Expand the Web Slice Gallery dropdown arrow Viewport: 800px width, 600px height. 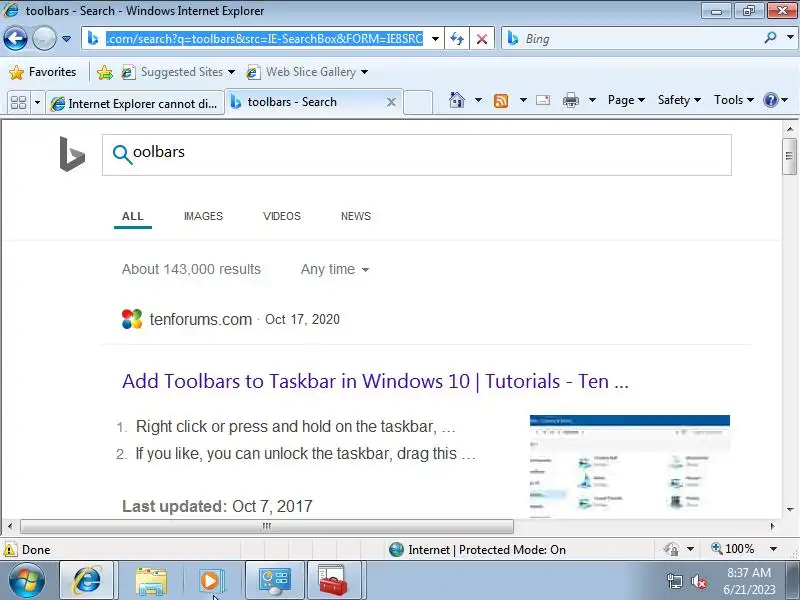pos(364,72)
